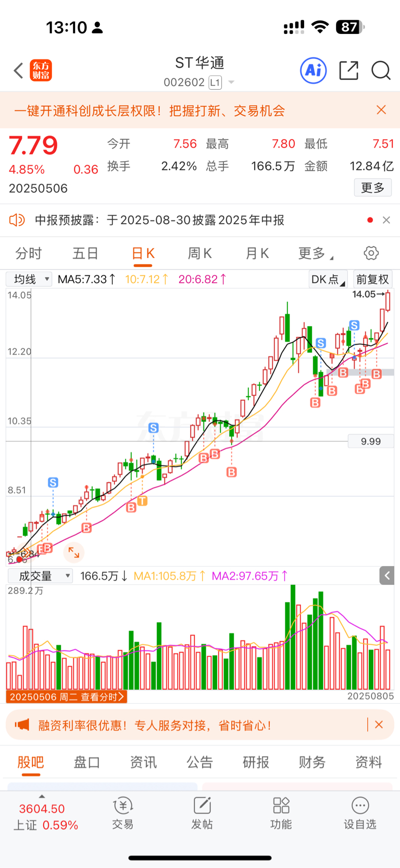Tap the L1 level badge
Image resolution: width=400 pixels, height=868 pixels.
click(215, 82)
